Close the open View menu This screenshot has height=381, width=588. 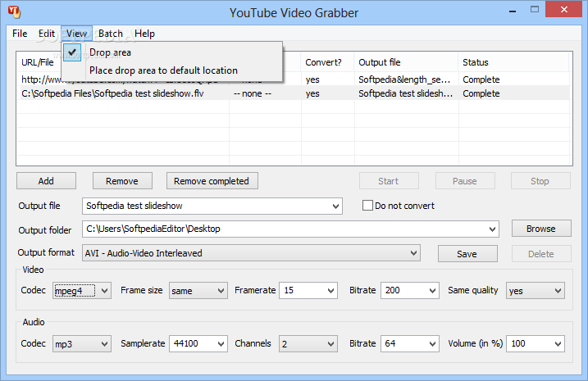76,34
